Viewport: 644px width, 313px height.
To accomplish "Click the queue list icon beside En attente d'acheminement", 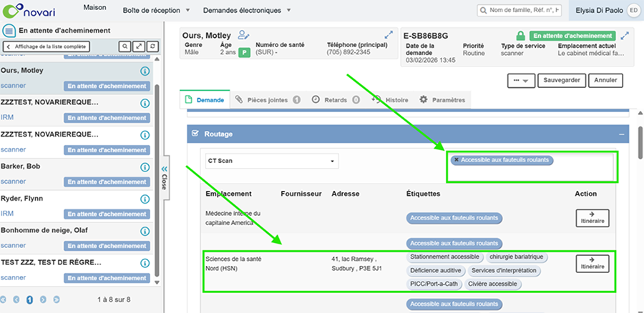I will coord(9,31).
